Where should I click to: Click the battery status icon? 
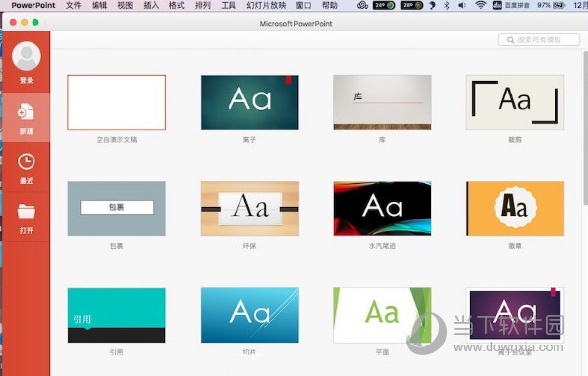(559, 5)
